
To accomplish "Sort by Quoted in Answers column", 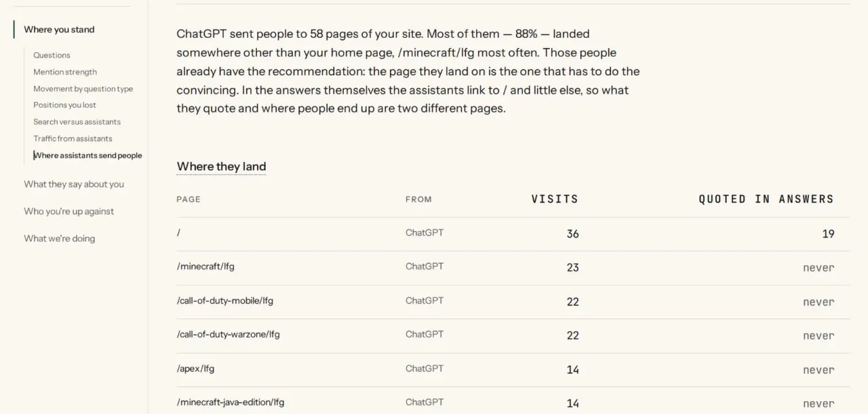I will [x=766, y=199].
